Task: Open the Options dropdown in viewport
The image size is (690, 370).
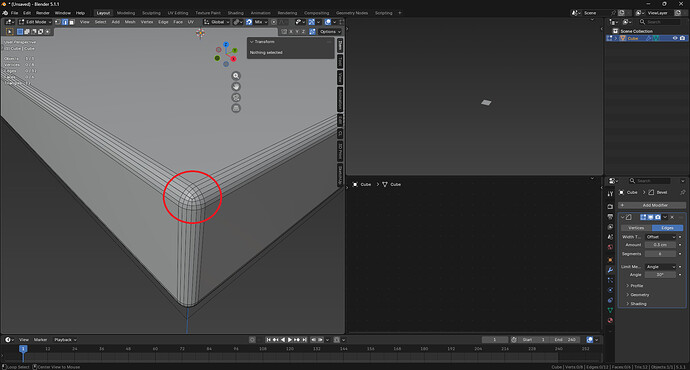Action: (330, 32)
